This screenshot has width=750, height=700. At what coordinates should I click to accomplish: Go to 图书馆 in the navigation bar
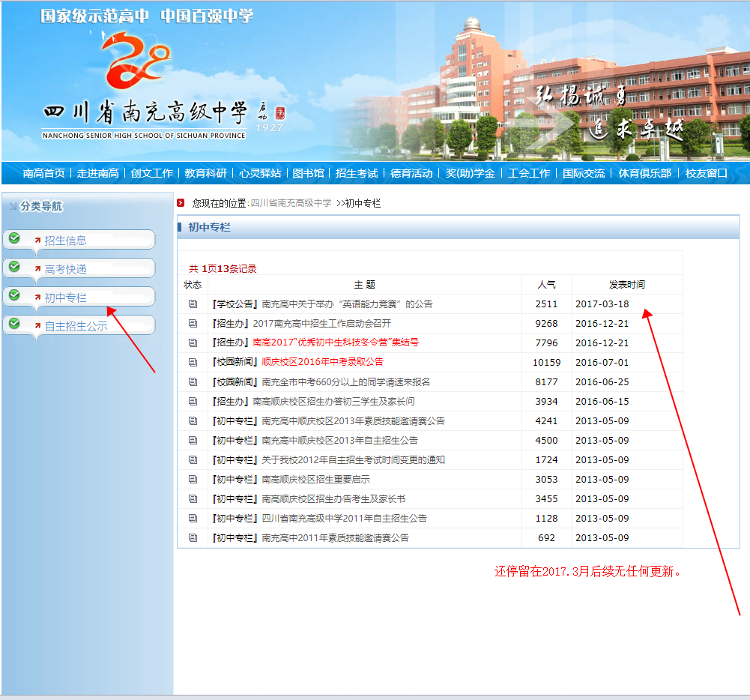(308, 173)
